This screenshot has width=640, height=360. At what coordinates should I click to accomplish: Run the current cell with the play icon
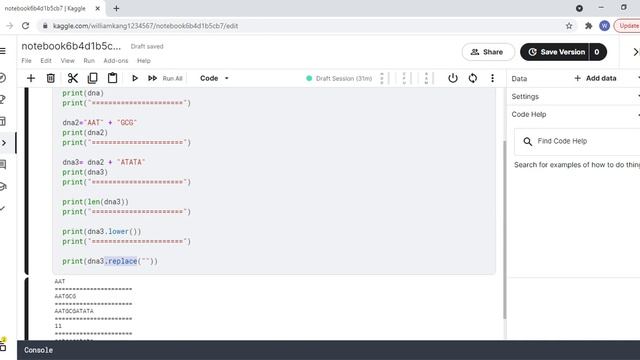click(135, 78)
